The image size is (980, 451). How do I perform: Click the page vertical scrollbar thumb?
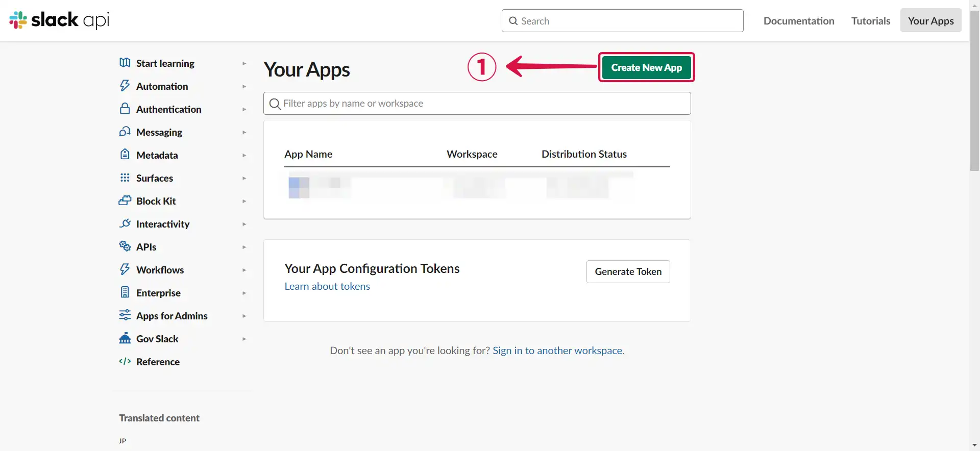pos(974,91)
